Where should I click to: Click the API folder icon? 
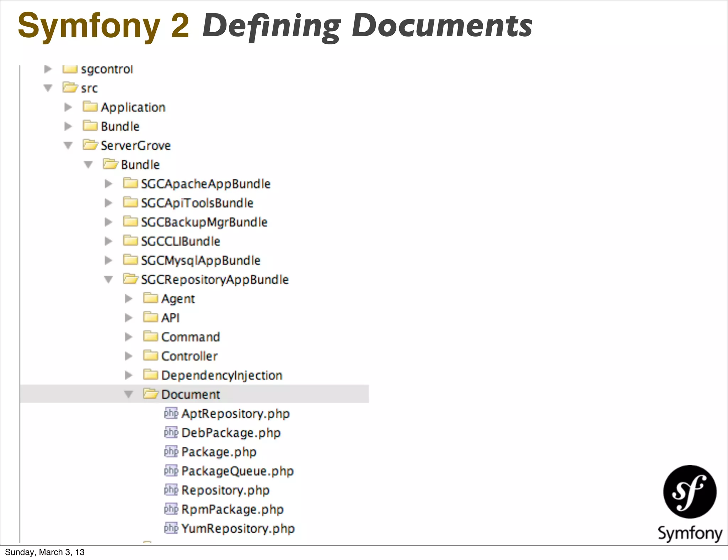click(151, 317)
